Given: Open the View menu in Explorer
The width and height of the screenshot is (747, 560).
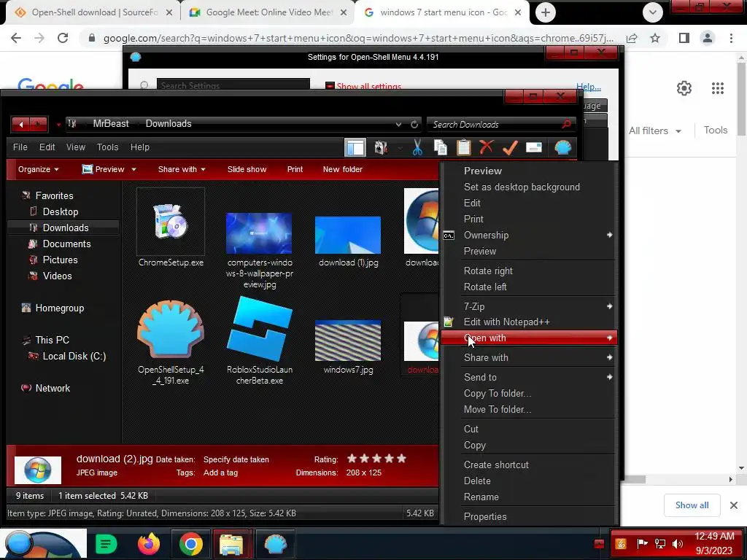Looking at the screenshot, I should pos(76,147).
